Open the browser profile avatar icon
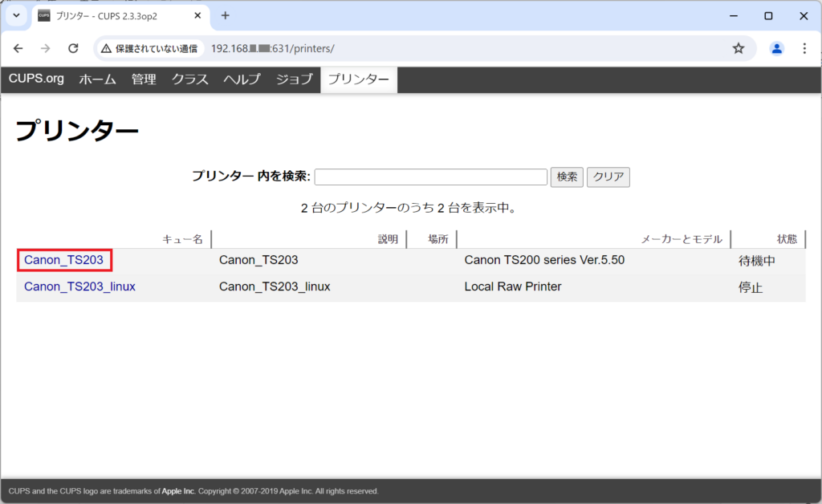Screen dimensions: 822x504 click(x=776, y=48)
